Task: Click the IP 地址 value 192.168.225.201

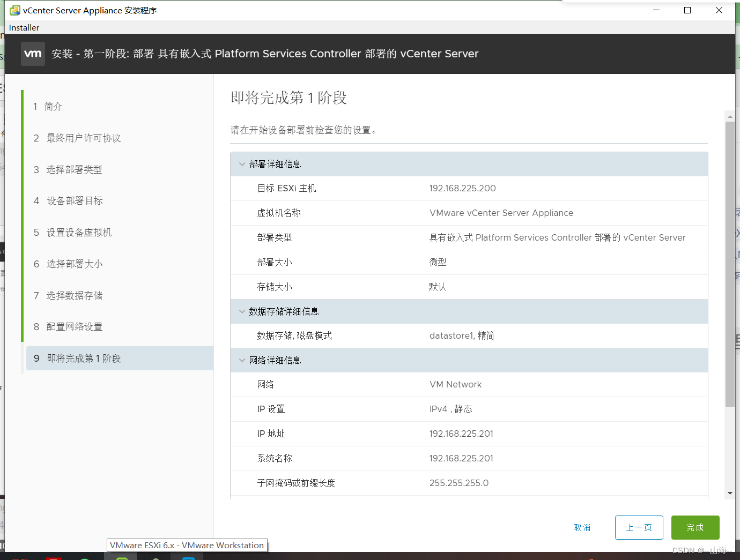Action: [461, 434]
